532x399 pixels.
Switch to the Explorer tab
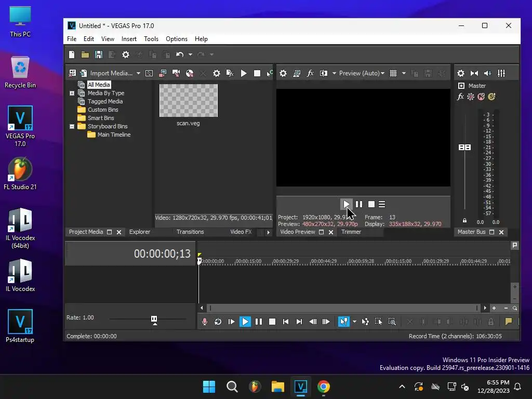[x=139, y=232]
